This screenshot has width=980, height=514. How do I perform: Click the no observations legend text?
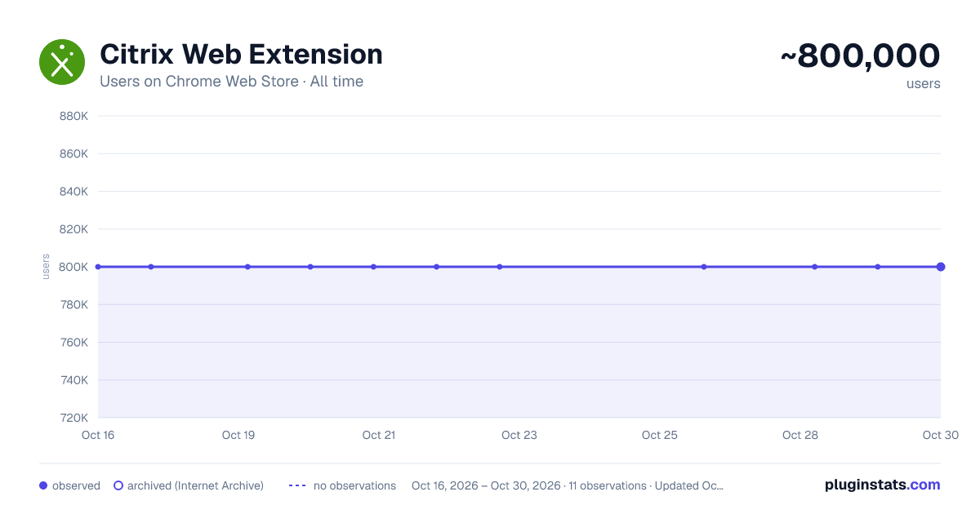354,485
